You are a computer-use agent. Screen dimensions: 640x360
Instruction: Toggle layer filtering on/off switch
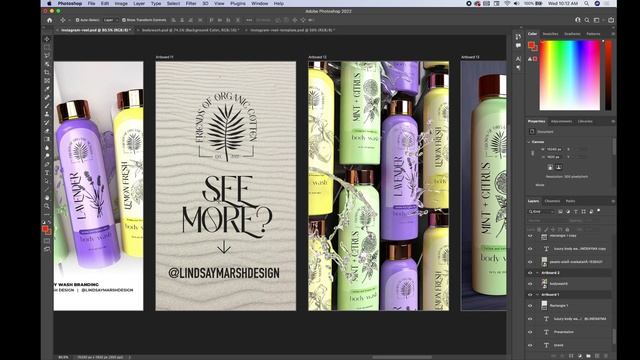click(x=599, y=211)
